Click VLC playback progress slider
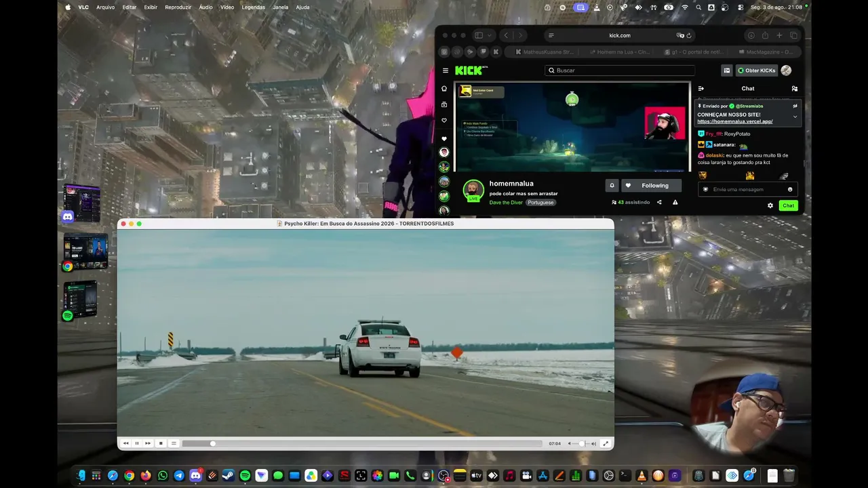Screen dimensions: 868x488 tap(362, 443)
